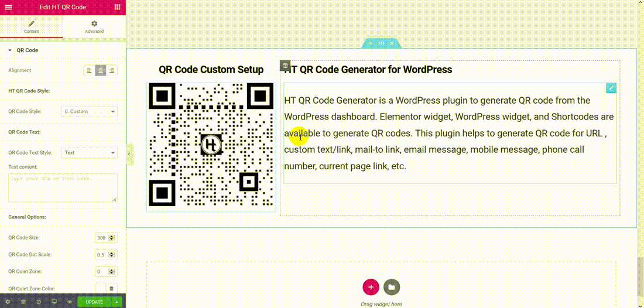Screen dimensions: 644x308
Task: Collapse the QR Code section
Action: click(x=23, y=50)
